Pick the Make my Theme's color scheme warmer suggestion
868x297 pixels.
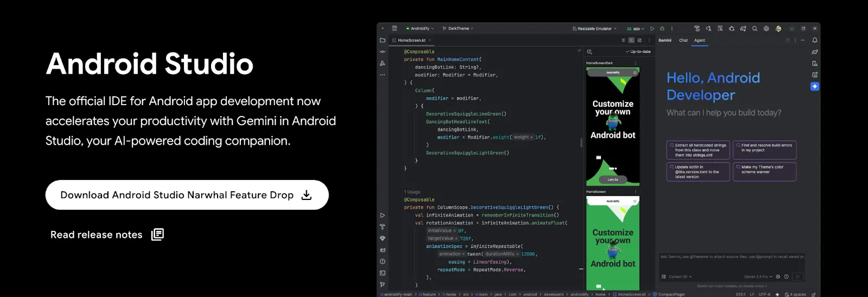coord(764,172)
